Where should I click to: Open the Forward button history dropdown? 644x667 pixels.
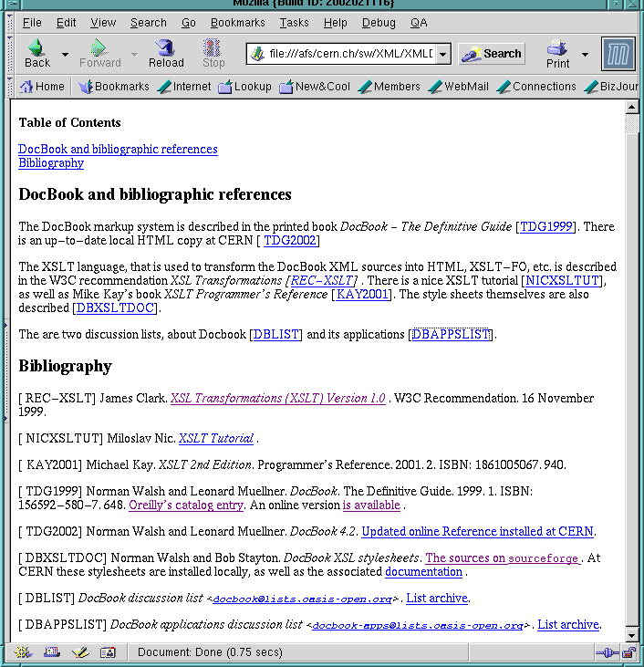[x=134, y=55]
